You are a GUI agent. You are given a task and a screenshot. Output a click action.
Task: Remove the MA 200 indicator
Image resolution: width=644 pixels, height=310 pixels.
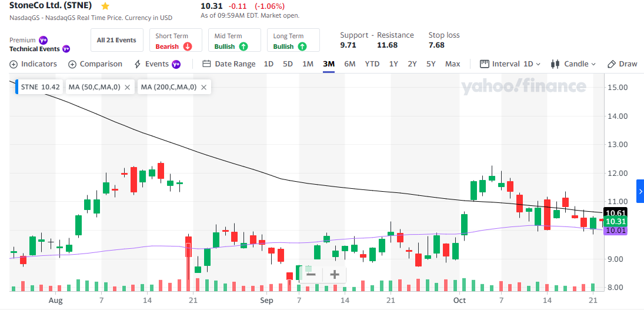coord(203,87)
